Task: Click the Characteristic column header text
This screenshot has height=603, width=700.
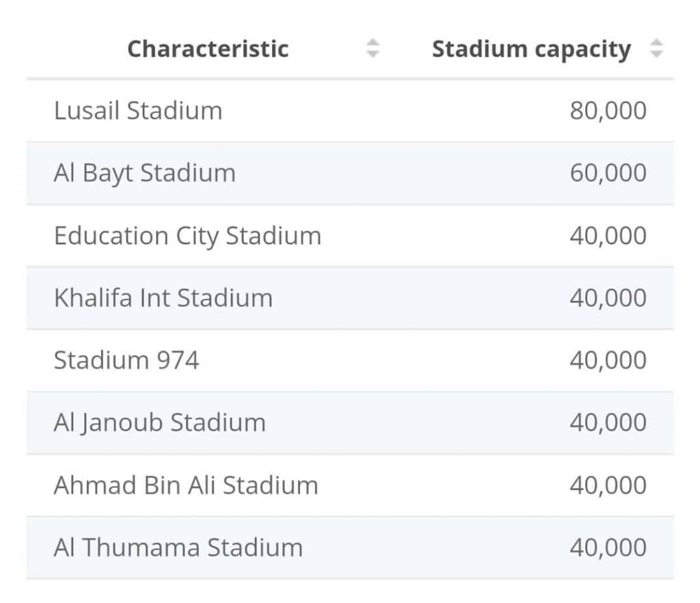Action: point(208,49)
